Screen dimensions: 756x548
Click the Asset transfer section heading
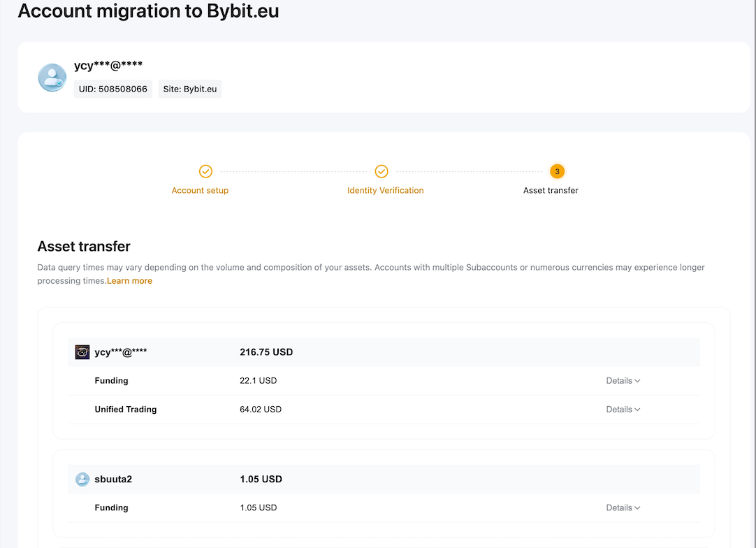point(84,246)
